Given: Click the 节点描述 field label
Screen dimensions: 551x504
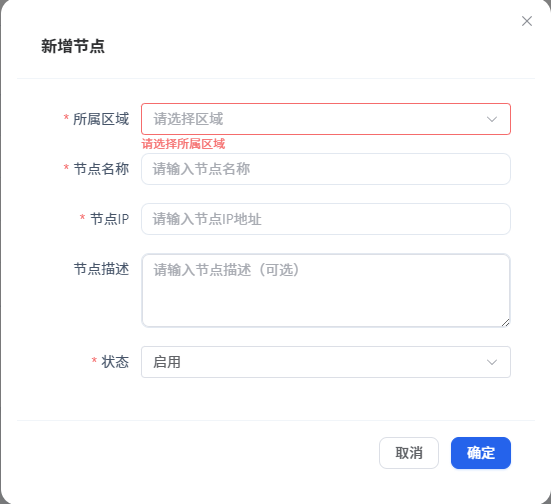Looking at the screenshot, I should [x=101, y=269].
